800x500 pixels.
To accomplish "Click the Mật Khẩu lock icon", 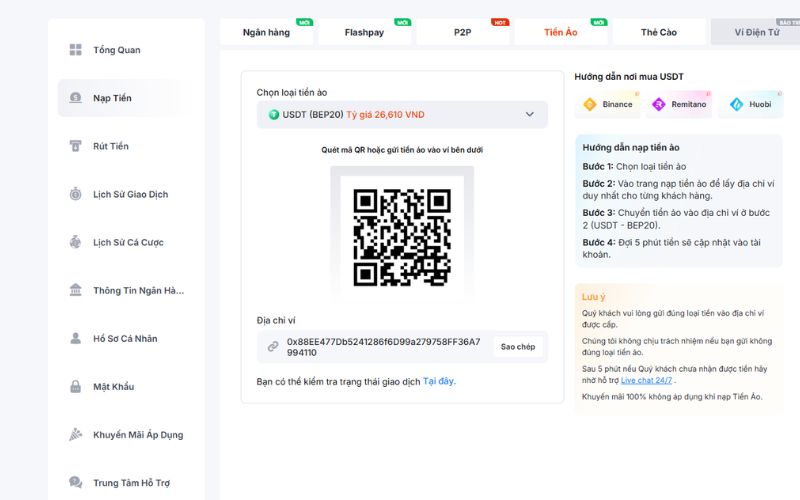I will click(x=76, y=386).
